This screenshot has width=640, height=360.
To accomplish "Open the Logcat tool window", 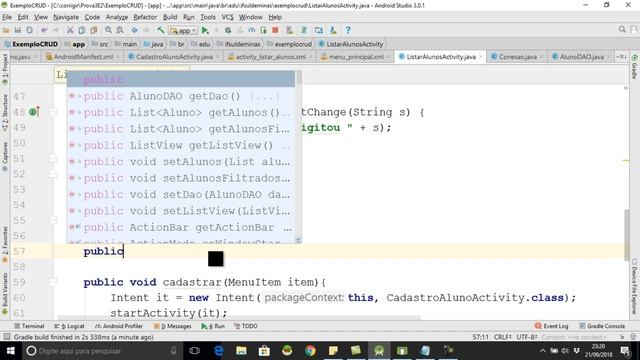I will tap(69, 326).
